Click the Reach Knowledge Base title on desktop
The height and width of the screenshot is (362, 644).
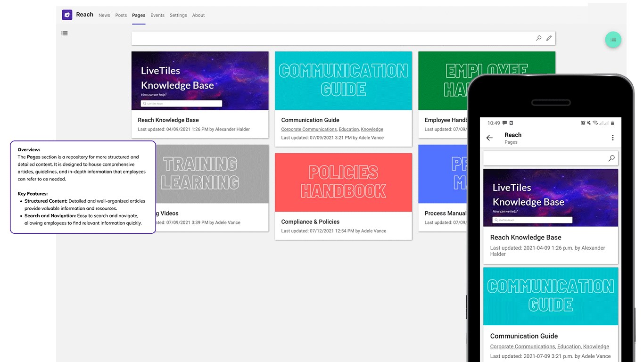pyautogui.click(x=168, y=120)
